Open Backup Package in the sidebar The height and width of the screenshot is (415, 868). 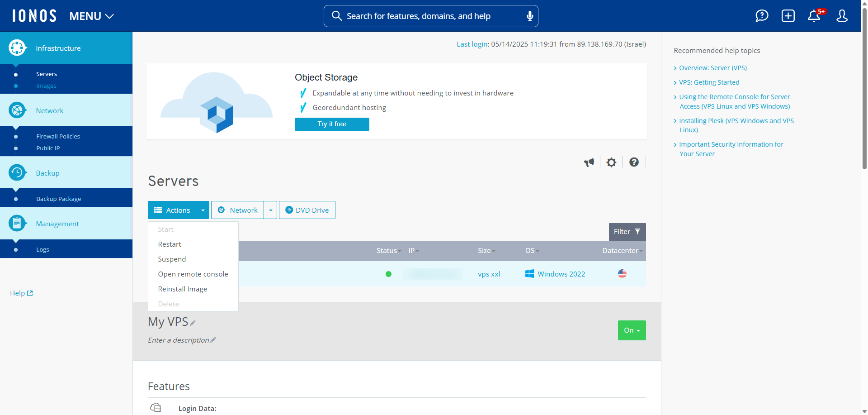tap(59, 199)
